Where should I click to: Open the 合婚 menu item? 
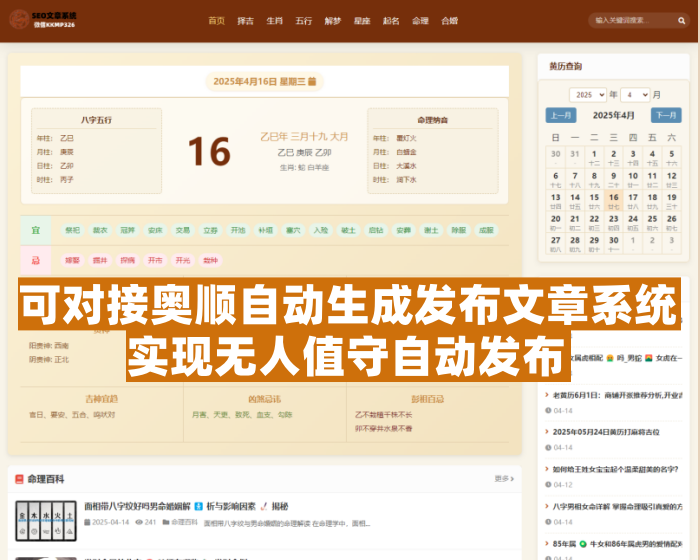click(450, 21)
